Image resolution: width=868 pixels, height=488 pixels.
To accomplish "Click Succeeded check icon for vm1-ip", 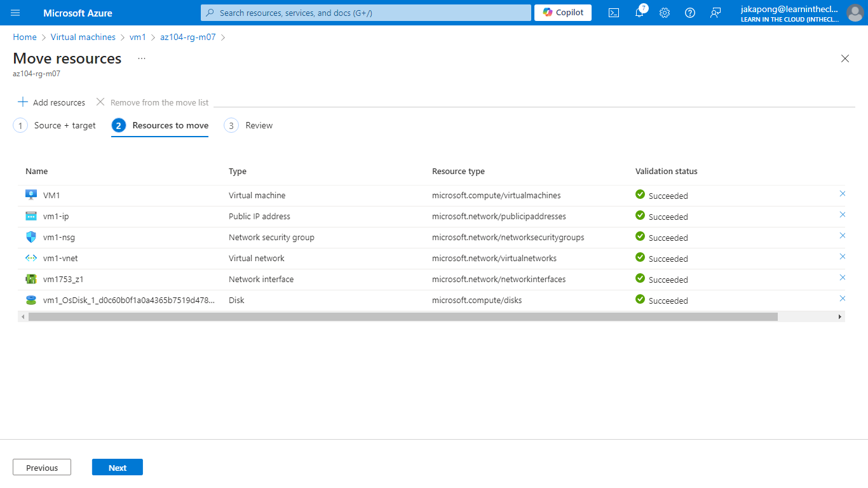I will (641, 215).
